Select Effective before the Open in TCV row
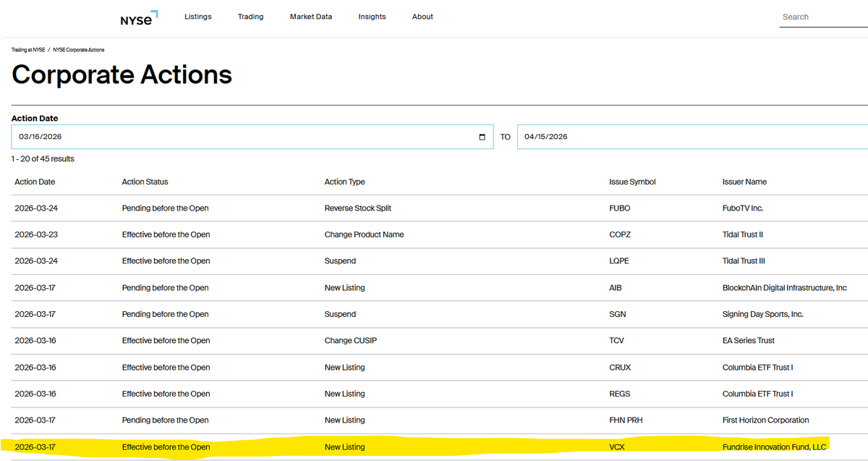 click(x=166, y=340)
